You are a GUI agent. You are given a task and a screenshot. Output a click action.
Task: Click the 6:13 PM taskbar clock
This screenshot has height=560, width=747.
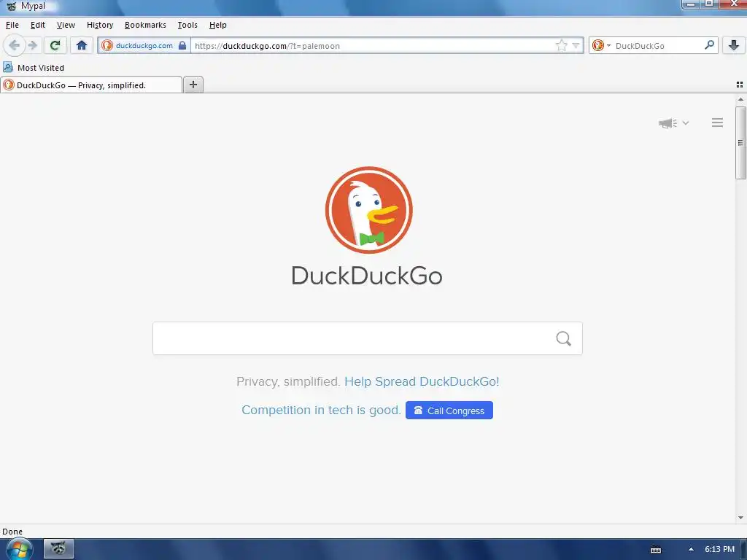coord(719,549)
